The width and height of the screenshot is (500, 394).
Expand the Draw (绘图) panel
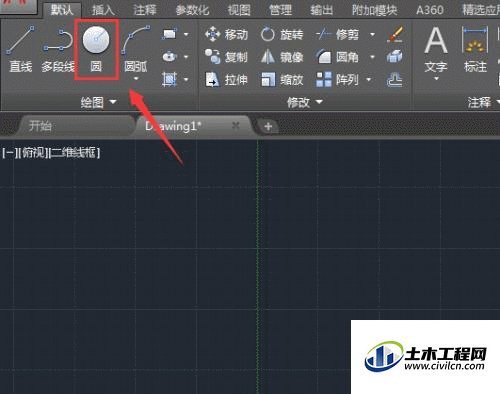[x=99, y=102]
